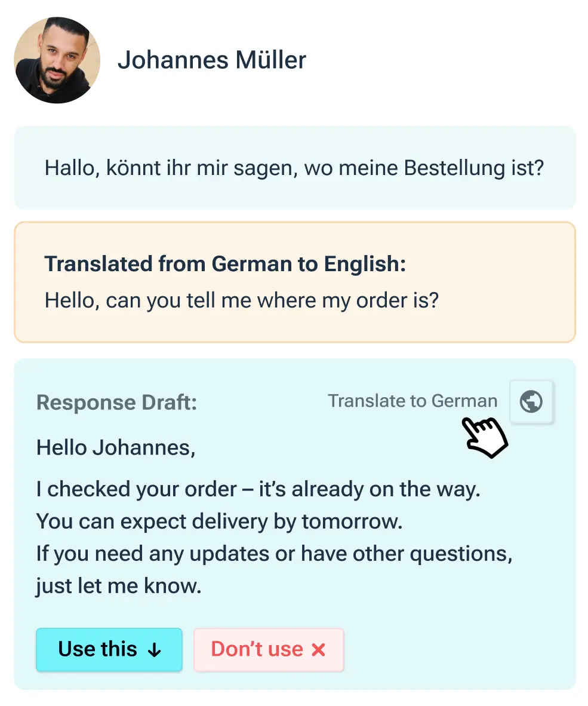This screenshot has width=588, height=706.
Task: Click the Response Draft heading
Action: point(116,403)
